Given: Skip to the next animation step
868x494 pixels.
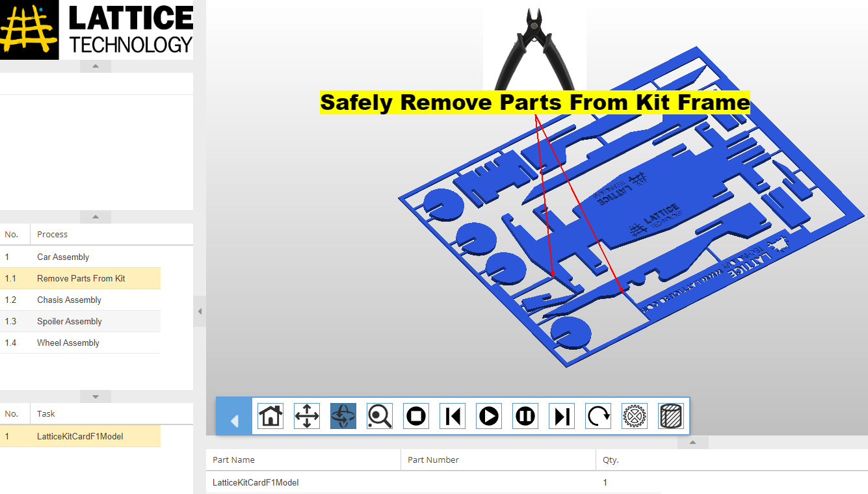Looking at the screenshot, I should coord(561,416).
